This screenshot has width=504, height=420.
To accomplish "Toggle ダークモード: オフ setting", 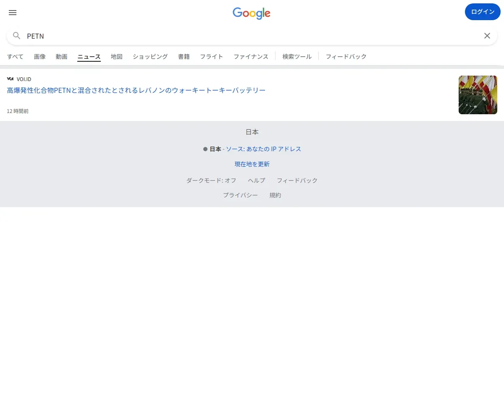I will 211,180.
